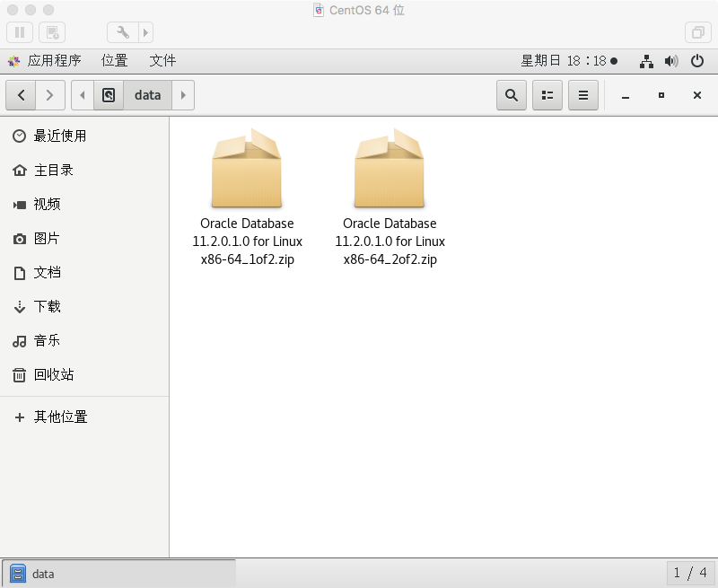Open file search

coord(512,95)
